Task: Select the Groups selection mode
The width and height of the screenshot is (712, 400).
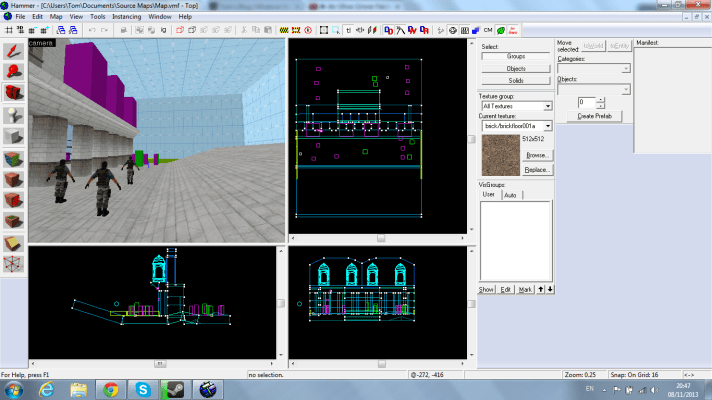Action: point(516,57)
